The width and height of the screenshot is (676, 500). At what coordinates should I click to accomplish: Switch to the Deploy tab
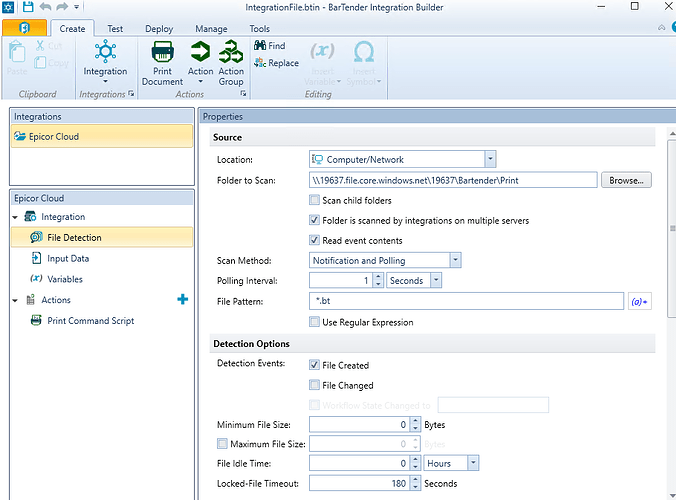pos(159,29)
